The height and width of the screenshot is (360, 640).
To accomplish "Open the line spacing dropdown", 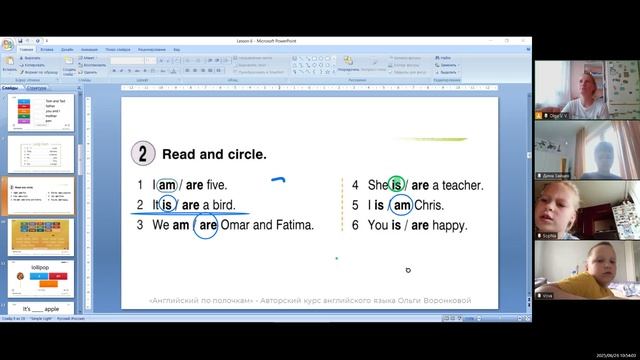I will [x=226, y=60].
